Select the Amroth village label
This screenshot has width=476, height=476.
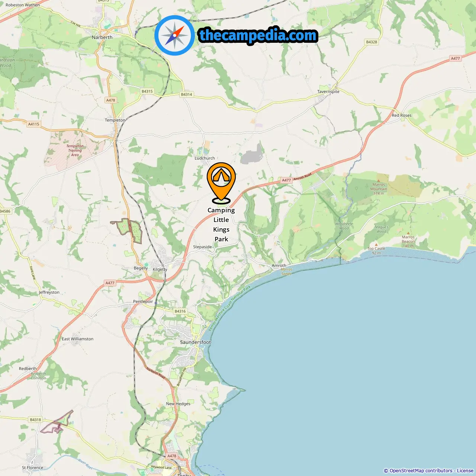click(x=279, y=266)
